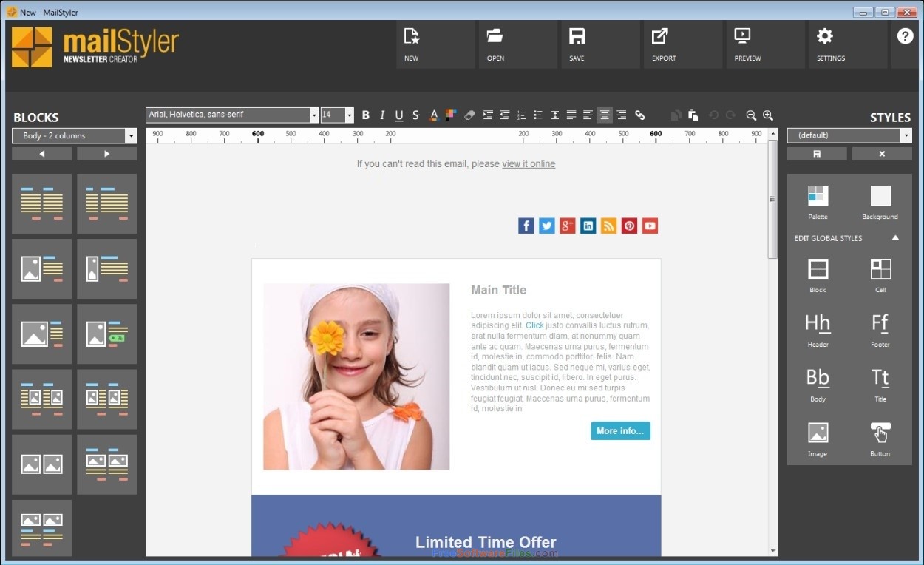Click the More info... button in the email
Viewport: 924px width, 565px height.
click(620, 431)
